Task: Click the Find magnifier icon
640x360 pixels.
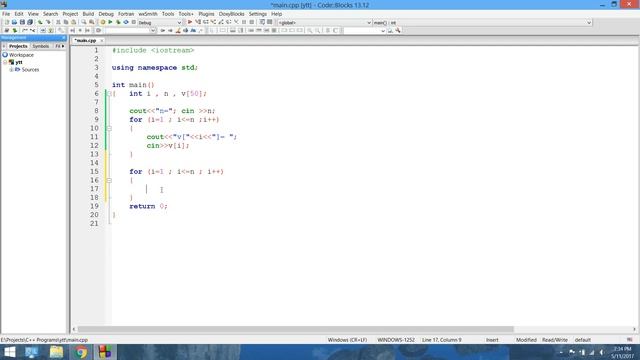Action: point(84,22)
